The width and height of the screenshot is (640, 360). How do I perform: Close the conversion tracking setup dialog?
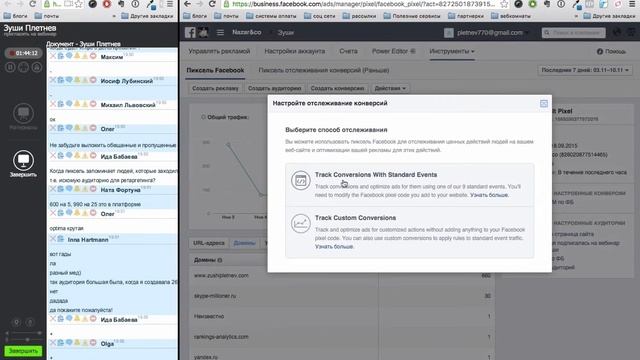click(x=544, y=104)
